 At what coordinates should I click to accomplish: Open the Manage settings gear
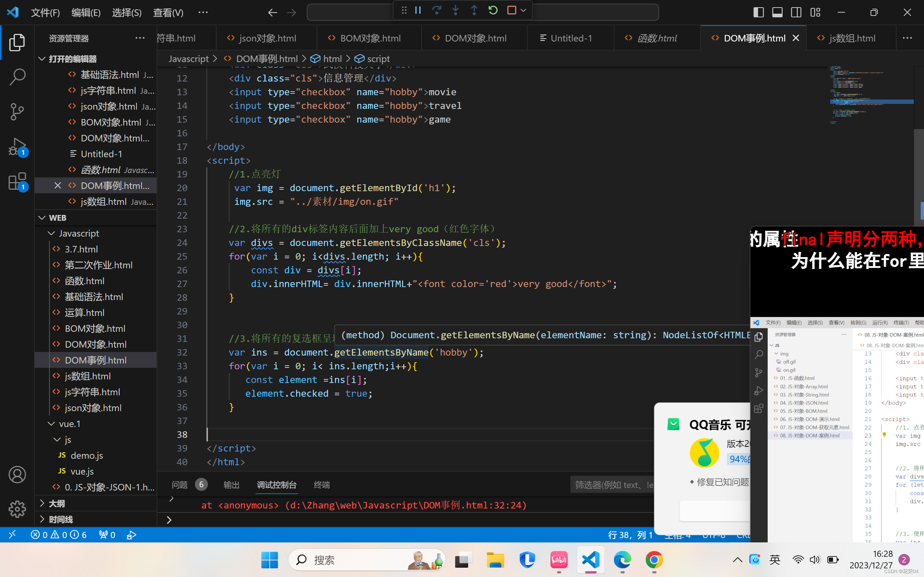click(x=17, y=509)
